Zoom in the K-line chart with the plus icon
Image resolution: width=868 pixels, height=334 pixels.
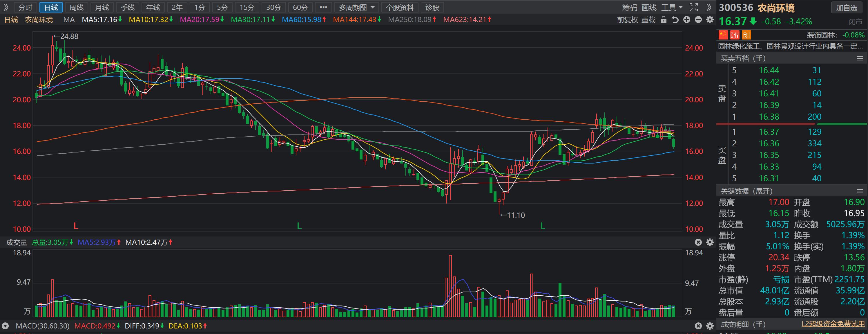687,19
